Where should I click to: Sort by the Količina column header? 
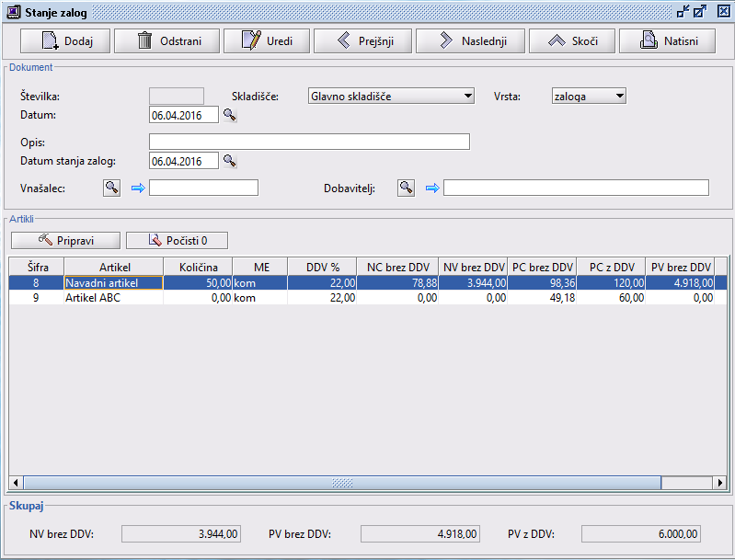pos(198,267)
